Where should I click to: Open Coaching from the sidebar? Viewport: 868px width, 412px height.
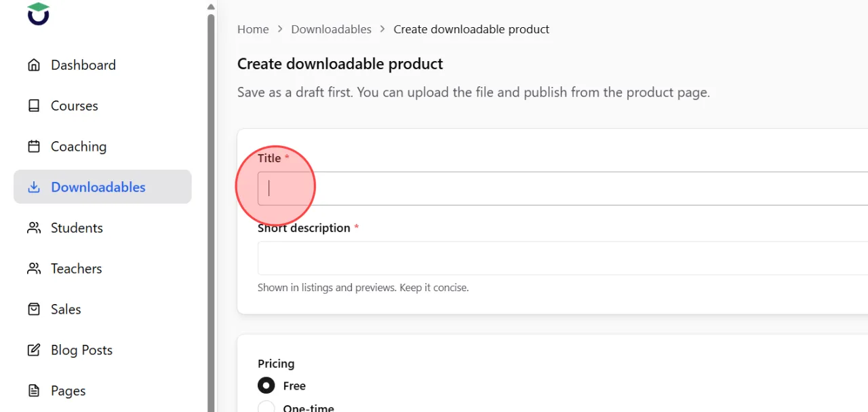click(x=102, y=147)
